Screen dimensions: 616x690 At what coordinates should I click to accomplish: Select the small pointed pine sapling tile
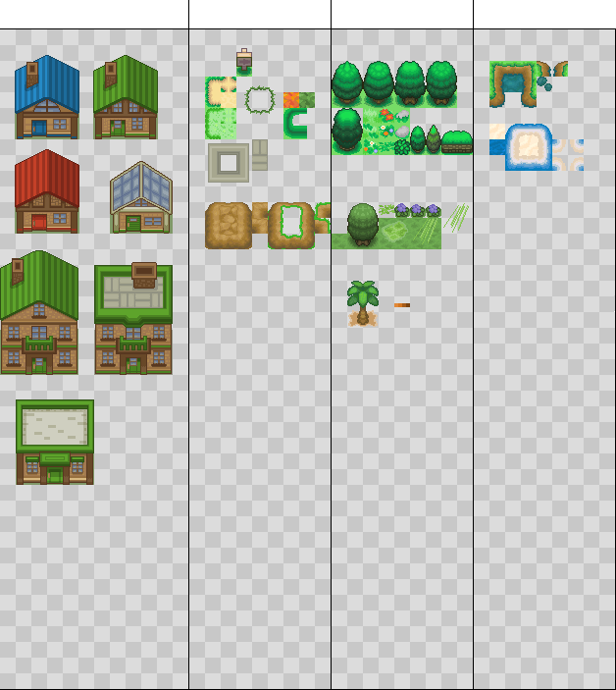coord(434,139)
